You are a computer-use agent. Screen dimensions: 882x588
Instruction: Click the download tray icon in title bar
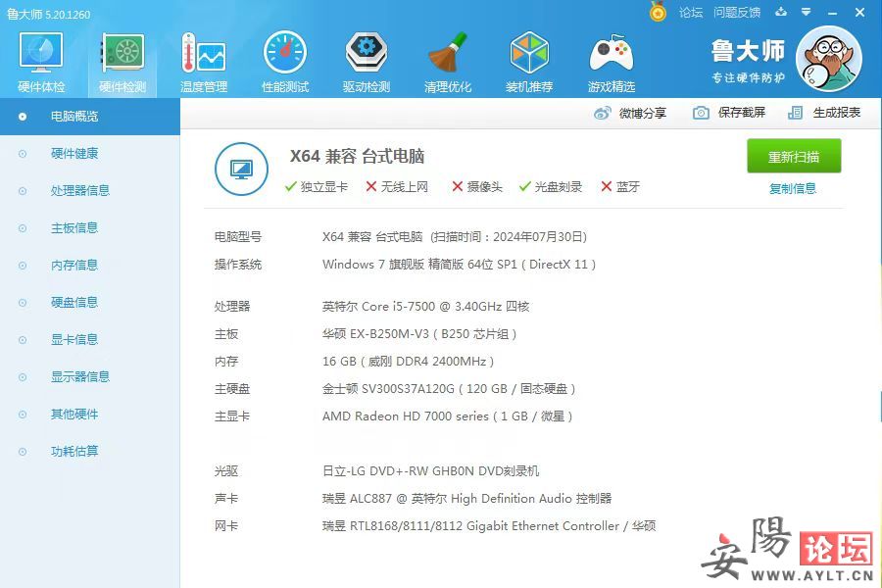point(781,12)
